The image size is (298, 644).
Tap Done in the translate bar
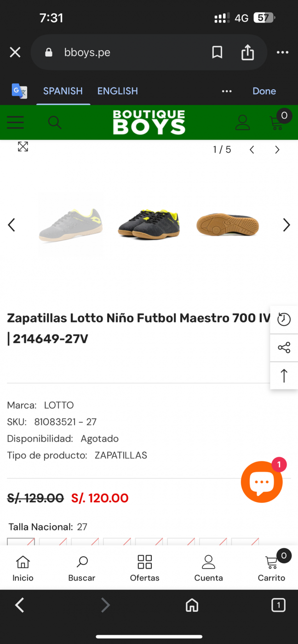point(264,91)
